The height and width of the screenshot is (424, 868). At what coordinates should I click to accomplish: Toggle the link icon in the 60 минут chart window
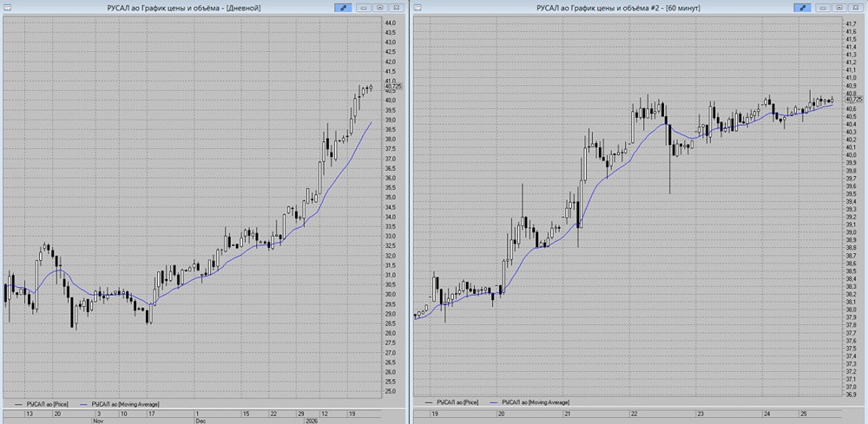(802, 8)
